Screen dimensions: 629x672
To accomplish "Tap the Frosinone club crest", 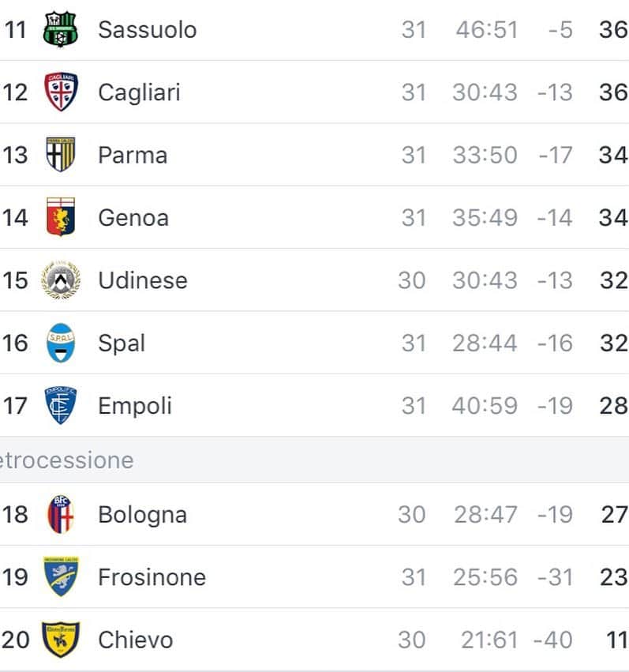I will point(60,576).
